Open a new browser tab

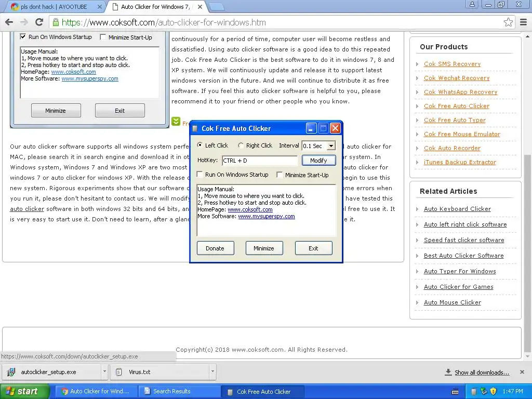pos(216,6)
